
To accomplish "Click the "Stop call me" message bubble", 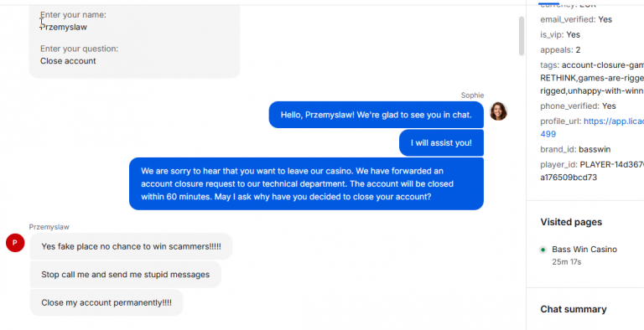I will click(x=125, y=275).
